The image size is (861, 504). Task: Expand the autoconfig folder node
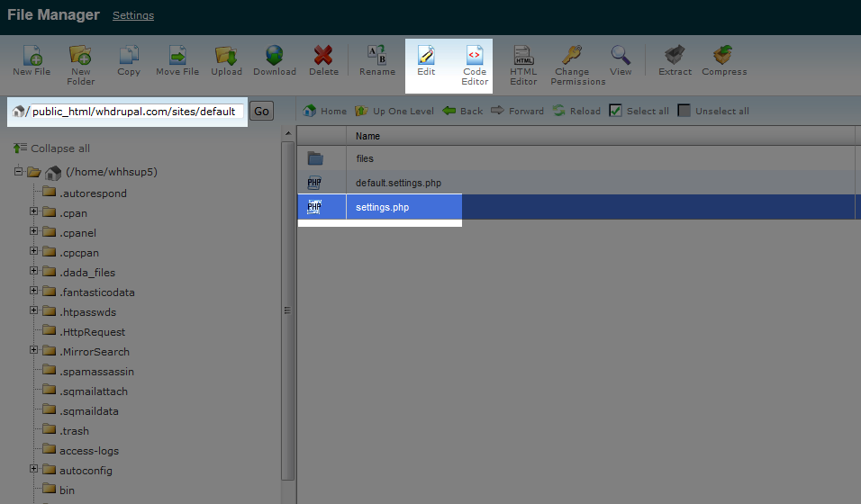pyautogui.click(x=34, y=469)
